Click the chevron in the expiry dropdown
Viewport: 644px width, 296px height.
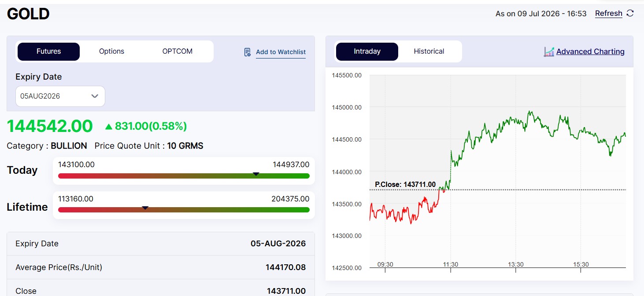coord(95,96)
